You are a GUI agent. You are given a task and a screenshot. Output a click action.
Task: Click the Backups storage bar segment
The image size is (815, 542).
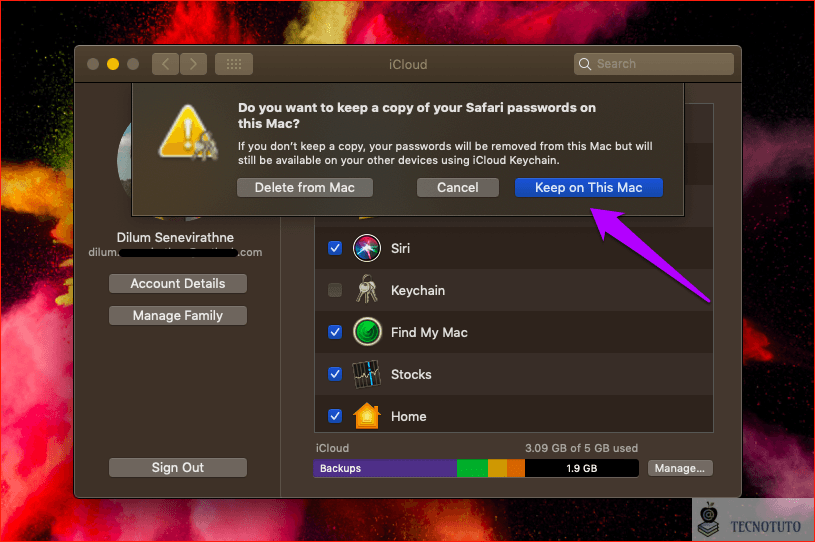(385, 468)
